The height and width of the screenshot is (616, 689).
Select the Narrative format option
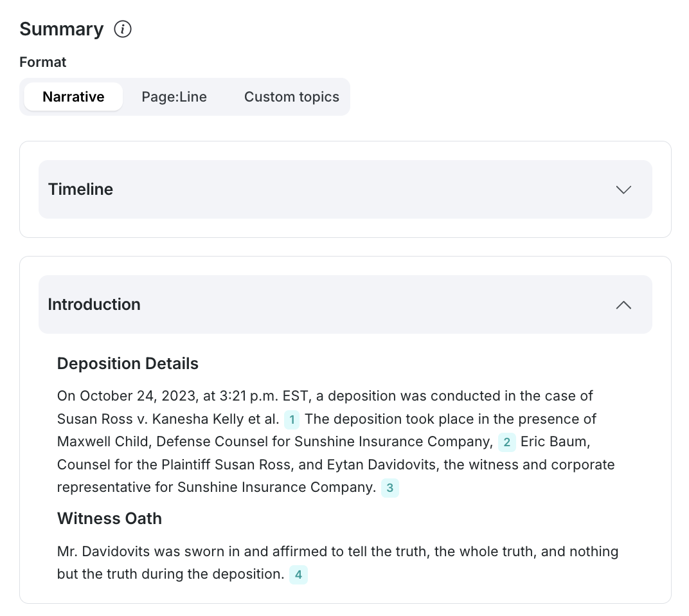coord(73,96)
